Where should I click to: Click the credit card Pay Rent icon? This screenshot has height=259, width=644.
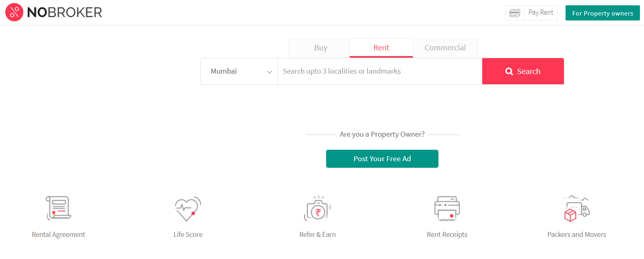[x=514, y=13]
